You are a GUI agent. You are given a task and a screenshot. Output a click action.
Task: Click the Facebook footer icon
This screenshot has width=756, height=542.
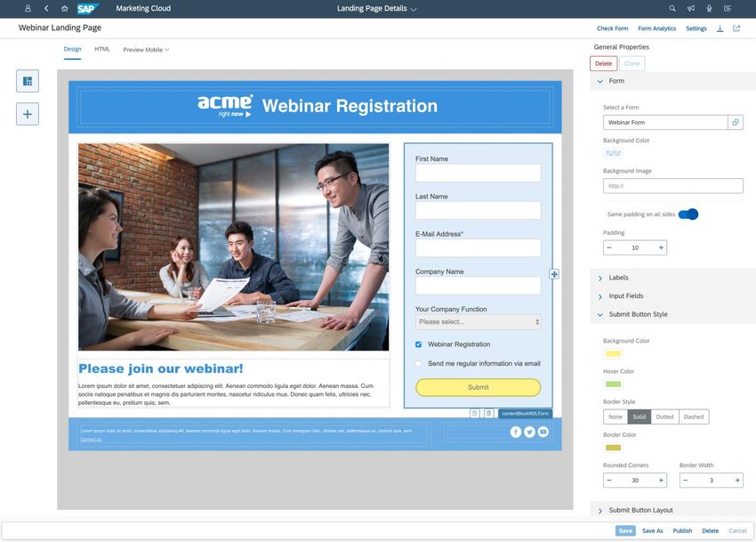(x=515, y=432)
